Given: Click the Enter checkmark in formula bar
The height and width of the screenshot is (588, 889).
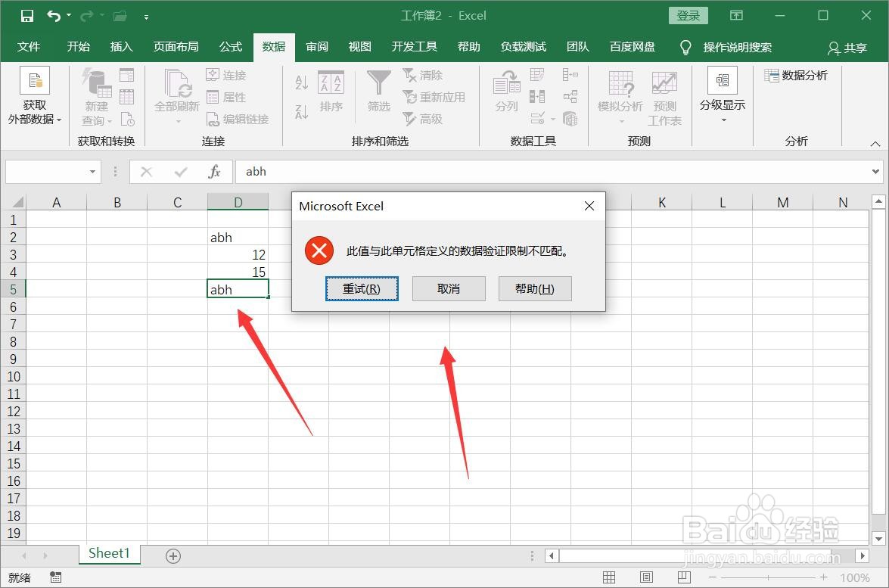Looking at the screenshot, I should point(181,172).
